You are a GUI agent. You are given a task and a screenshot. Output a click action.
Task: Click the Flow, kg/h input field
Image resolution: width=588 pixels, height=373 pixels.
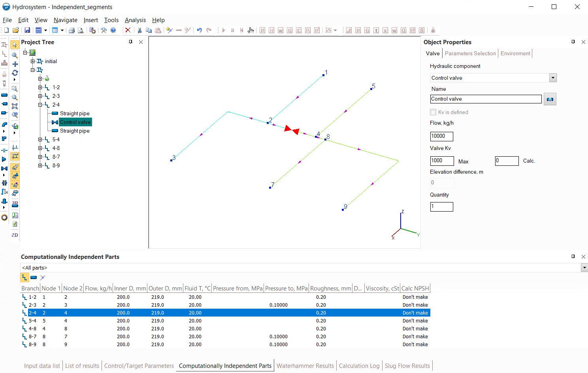pos(441,136)
